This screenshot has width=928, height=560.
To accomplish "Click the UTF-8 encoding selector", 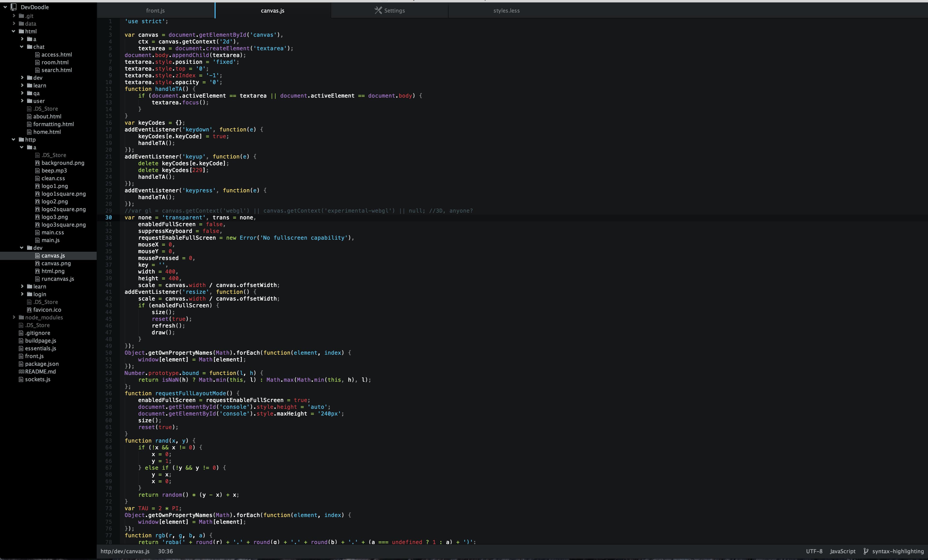I will tap(814, 551).
